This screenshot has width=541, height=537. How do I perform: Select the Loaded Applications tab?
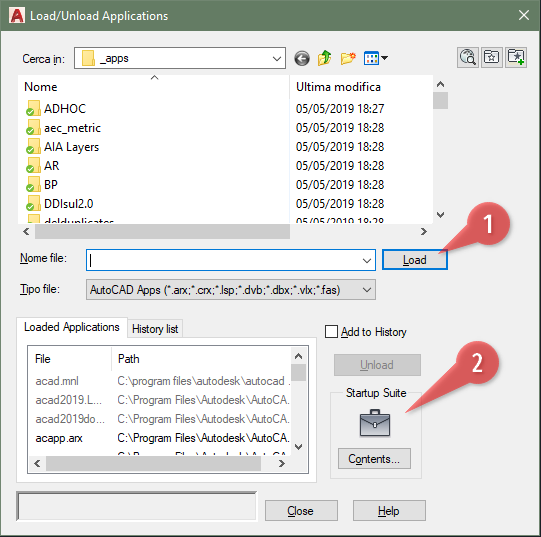click(x=72, y=327)
